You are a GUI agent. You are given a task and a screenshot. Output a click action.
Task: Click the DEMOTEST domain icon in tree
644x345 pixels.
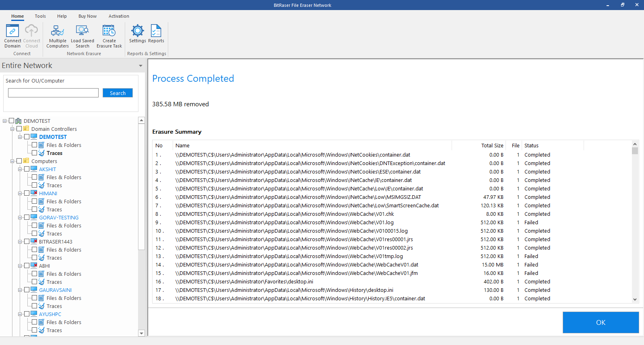tap(19, 121)
